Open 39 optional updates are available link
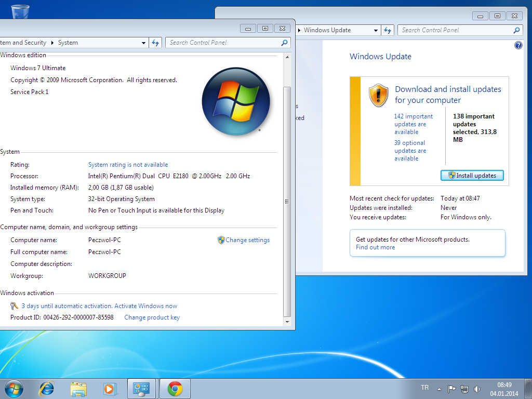This screenshot has height=399, width=532. pos(410,150)
